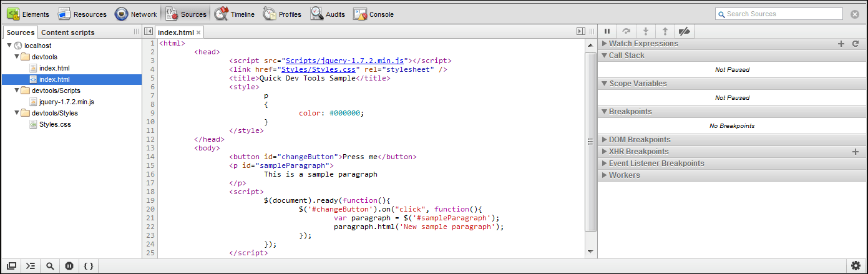Collapse the devtools/Scripts folder
The height and width of the screenshot is (274, 868).
click(16, 91)
